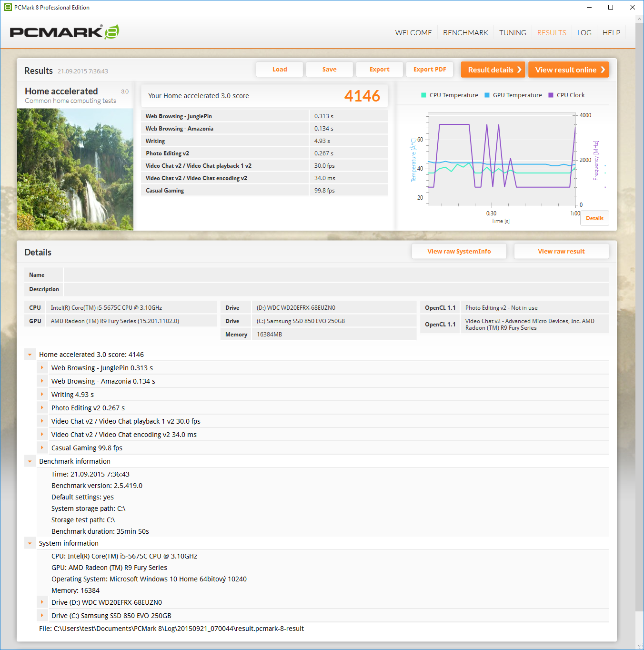Switch to the BENCHMARK tab
Viewport: 644px width, 650px height.
[465, 32]
